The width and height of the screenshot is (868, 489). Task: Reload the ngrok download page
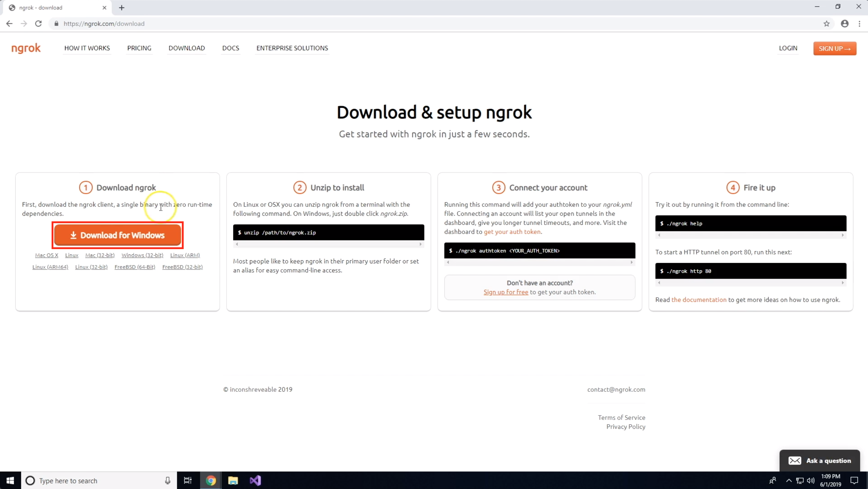click(38, 23)
